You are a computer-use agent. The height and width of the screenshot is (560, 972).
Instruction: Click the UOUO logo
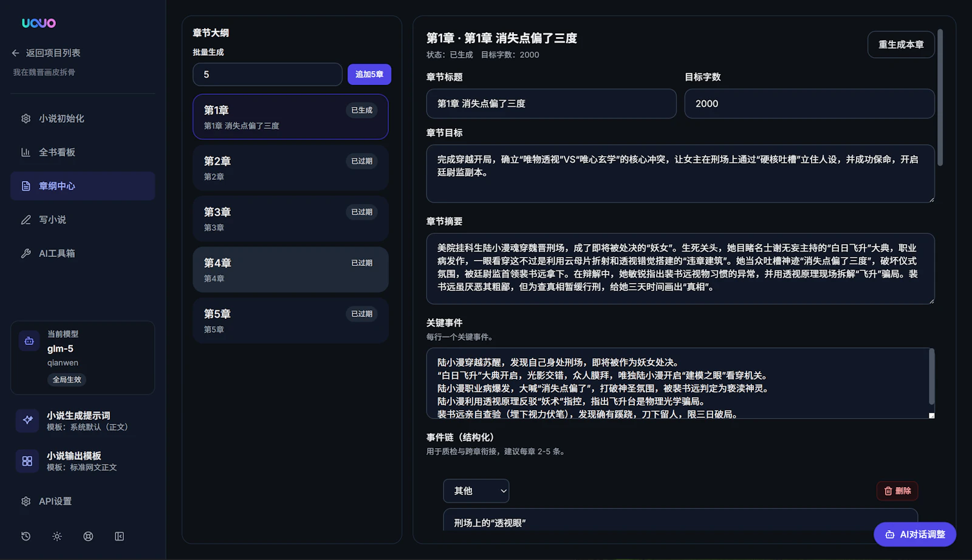point(39,23)
